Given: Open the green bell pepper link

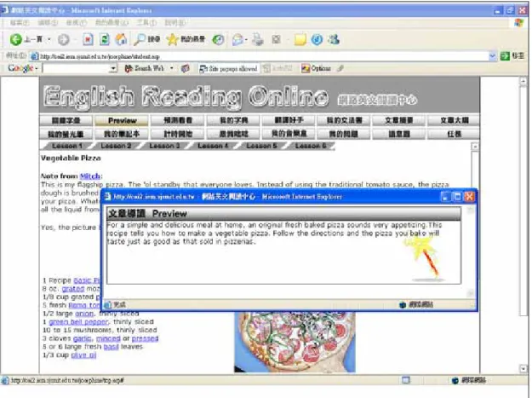Looking at the screenshot, I should pyautogui.click(x=78, y=321).
